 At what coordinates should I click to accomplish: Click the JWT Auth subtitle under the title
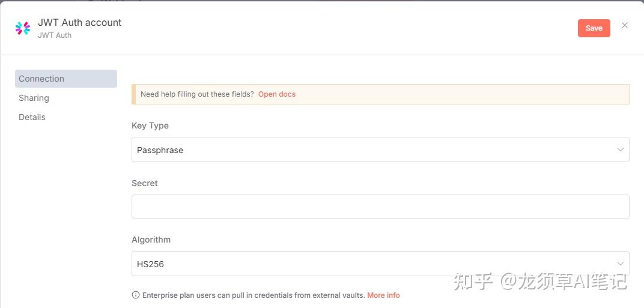click(55, 35)
